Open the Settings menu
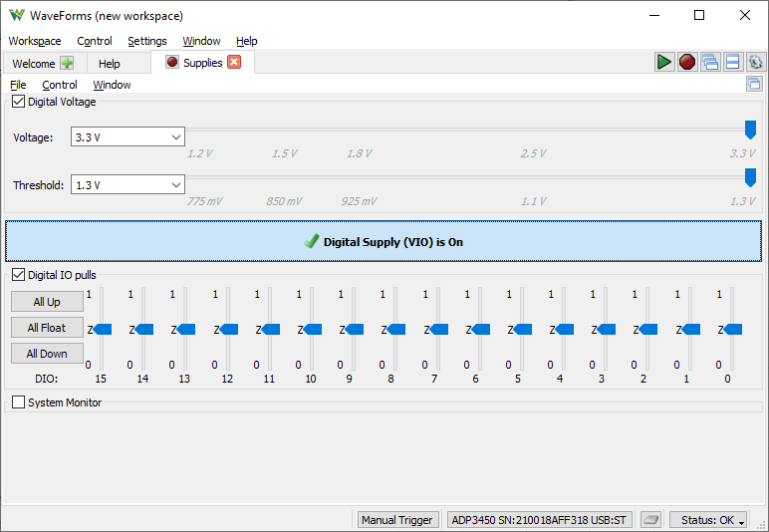This screenshot has width=769, height=532. pos(147,41)
